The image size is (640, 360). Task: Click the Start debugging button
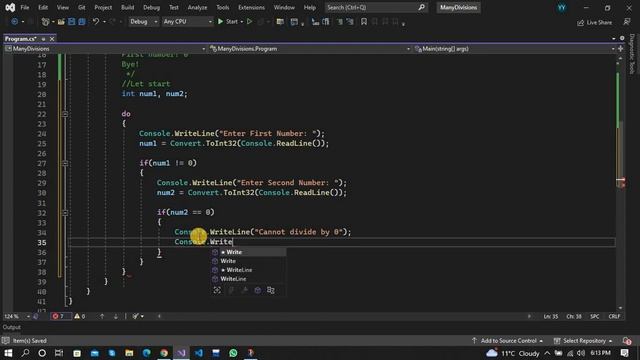point(228,22)
